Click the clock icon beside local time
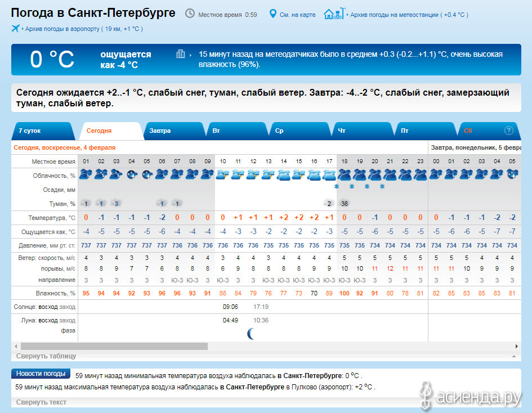This screenshot has height=413, width=532. click(x=190, y=14)
